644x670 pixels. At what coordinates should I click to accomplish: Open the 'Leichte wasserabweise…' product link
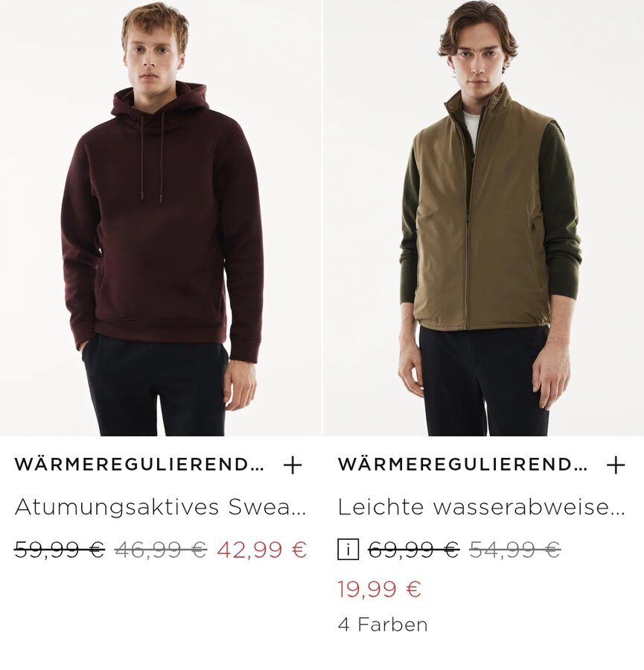pos(481,507)
